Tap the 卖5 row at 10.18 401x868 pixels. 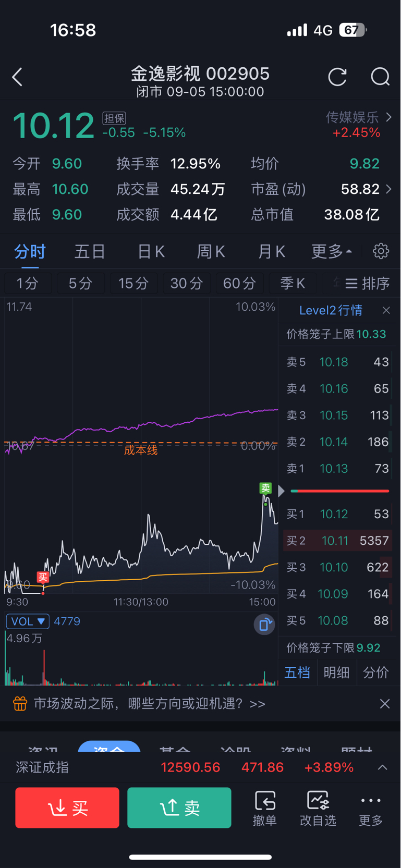coord(338,362)
